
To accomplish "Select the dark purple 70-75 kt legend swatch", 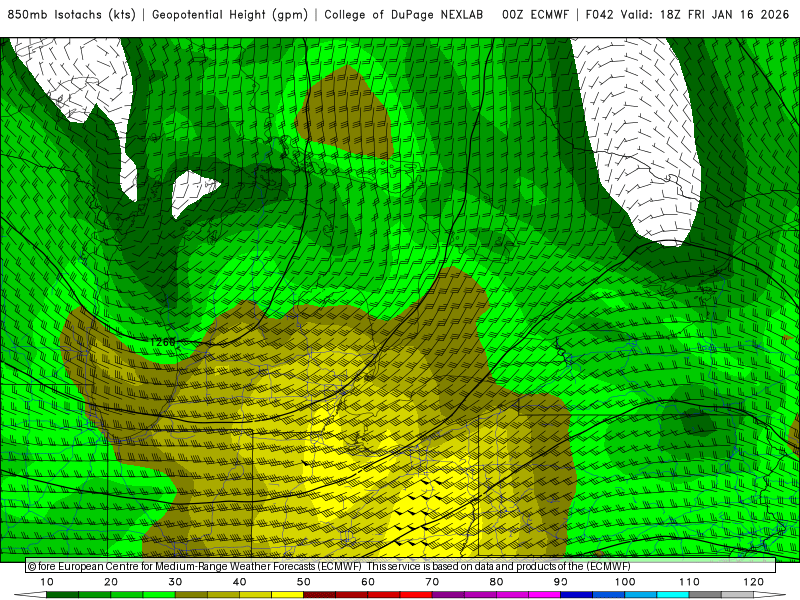I will click(448, 595).
